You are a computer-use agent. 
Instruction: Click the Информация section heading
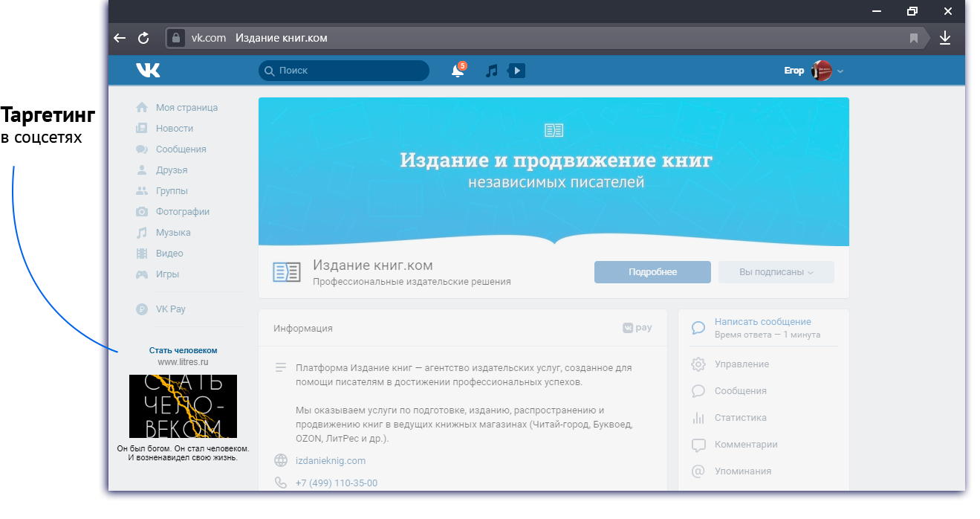click(303, 328)
